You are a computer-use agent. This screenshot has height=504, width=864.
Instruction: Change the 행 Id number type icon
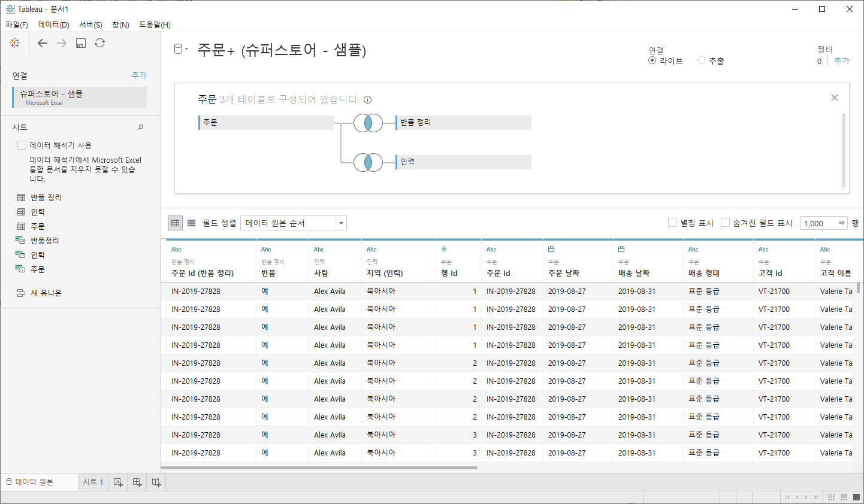[x=444, y=249]
